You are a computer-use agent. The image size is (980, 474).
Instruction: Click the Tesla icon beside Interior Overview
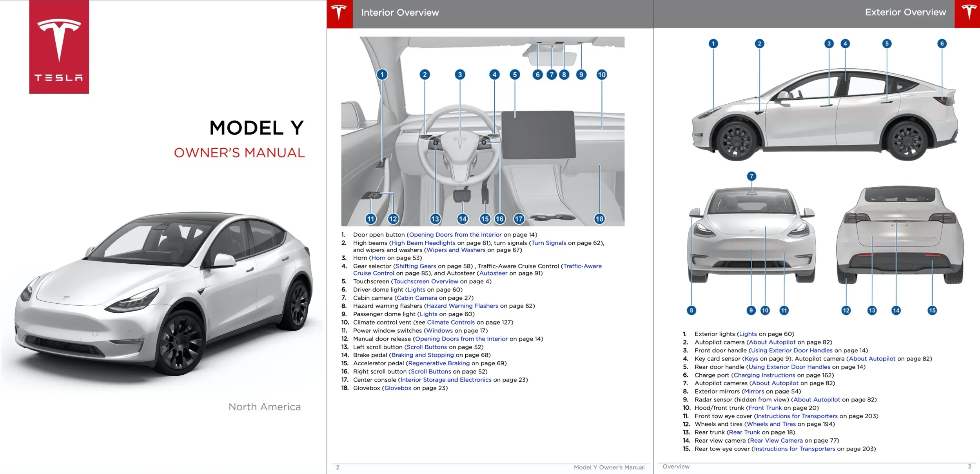(339, 13)
